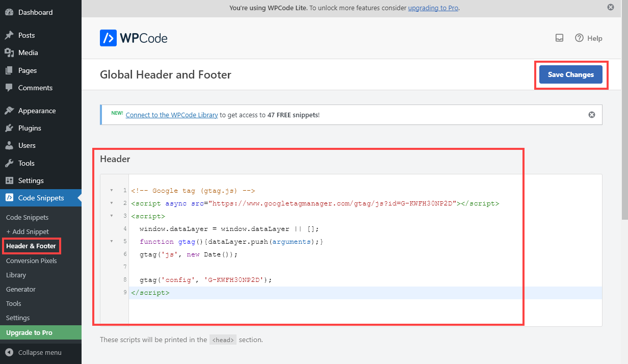Collapse the gtag function on line 5
This screenshot has width=628, height=364.
pos(112,241)
